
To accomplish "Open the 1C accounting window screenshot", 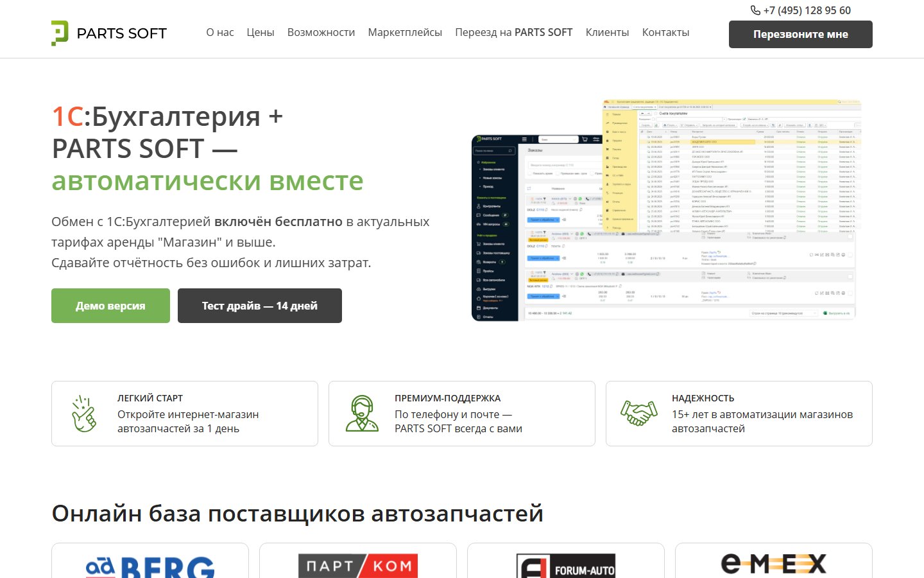I will point(732,167).
